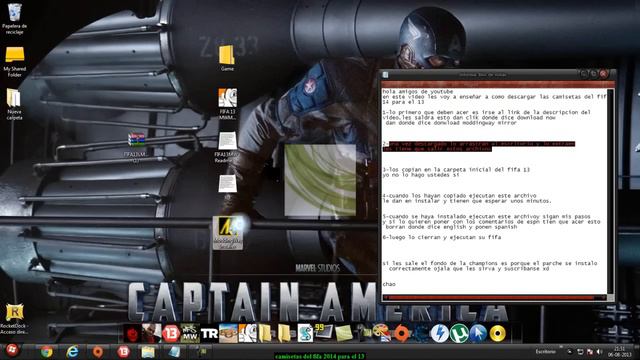This screenshot has width=640, height=360.
Task: Open the volume control in system tray
Action: [599, 351]
